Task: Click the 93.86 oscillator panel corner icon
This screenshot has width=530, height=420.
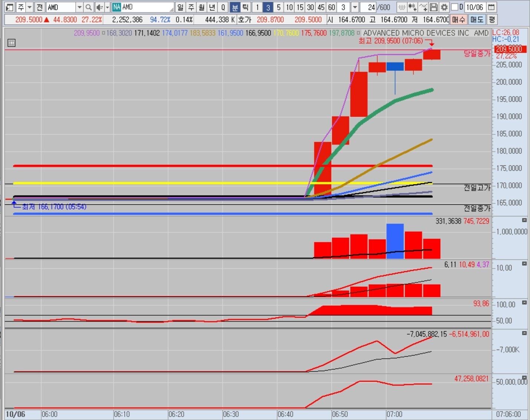Action: coord(524,302)
